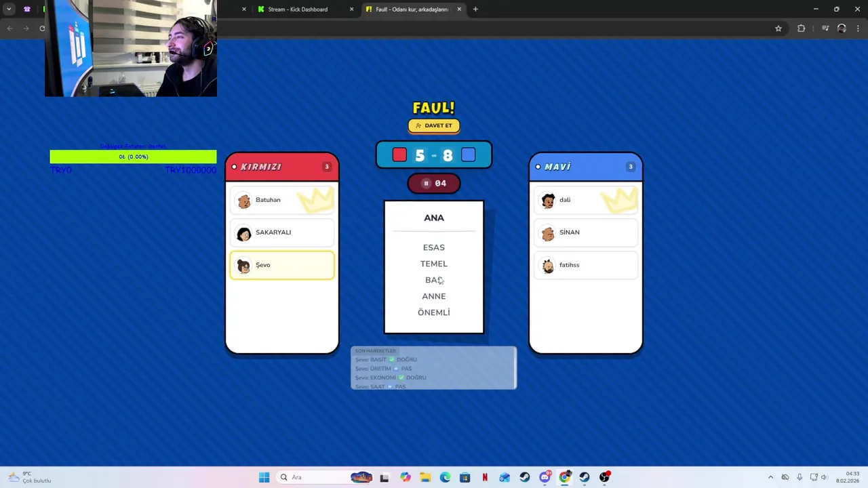Click the 'Şevo: EKONOMİ DOĞRU' log entry
868x488 pixels.
click(x=391, y=378)
